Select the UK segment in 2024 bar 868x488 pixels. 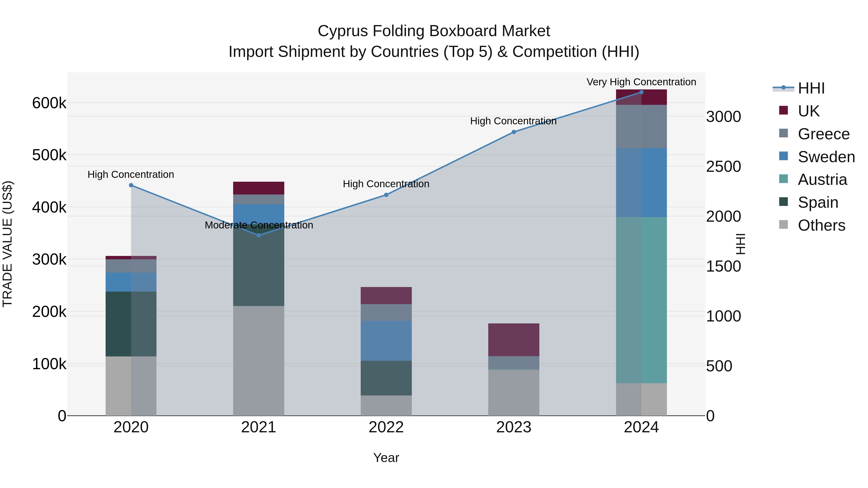point(642,97)
